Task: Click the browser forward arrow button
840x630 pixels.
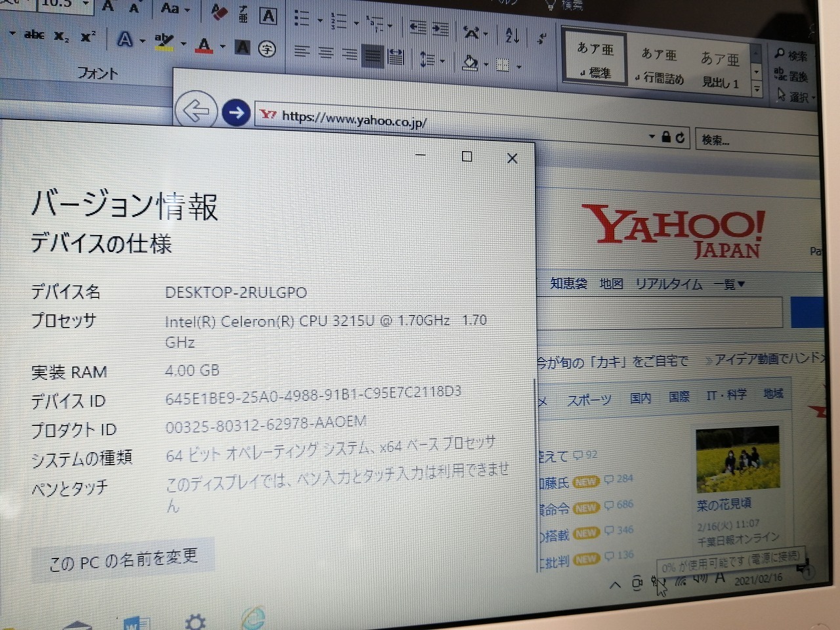Action: coord(236,113)
